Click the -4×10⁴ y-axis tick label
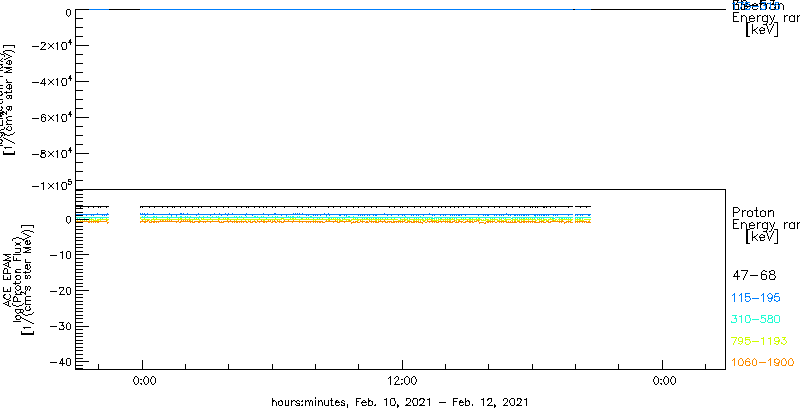The width and height of the screenshot is (800, 410). [50, 82]
